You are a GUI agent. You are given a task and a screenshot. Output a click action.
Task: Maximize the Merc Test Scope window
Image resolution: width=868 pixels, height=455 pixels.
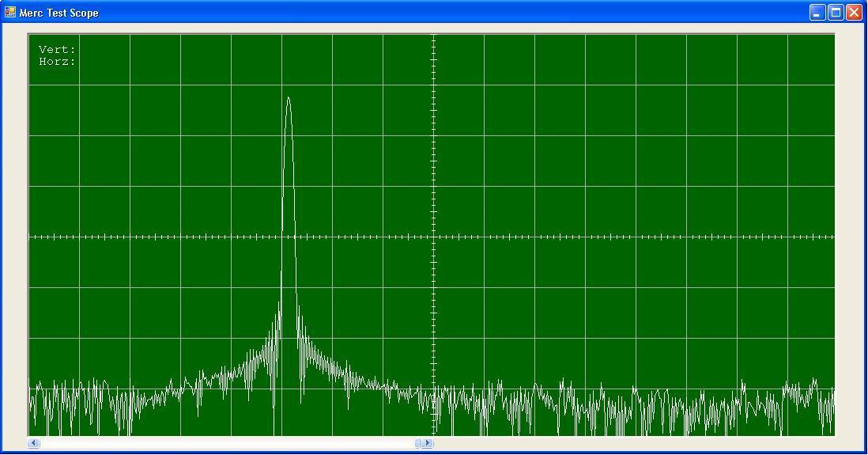tap(836, 13)
